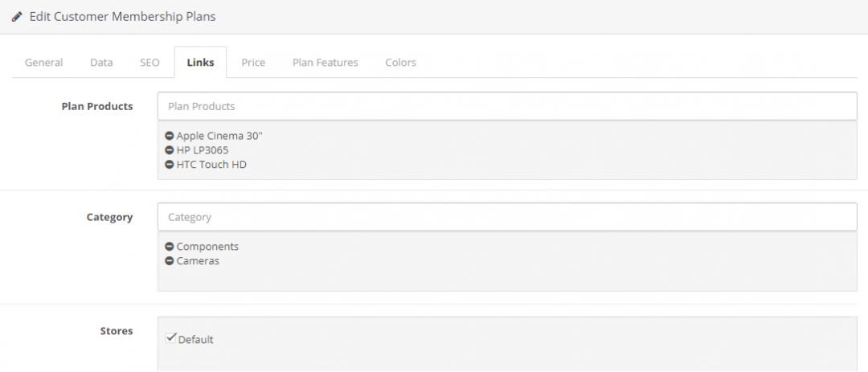Select the Links tab
The image size is (868, 372).
click(x=200, y=62)
